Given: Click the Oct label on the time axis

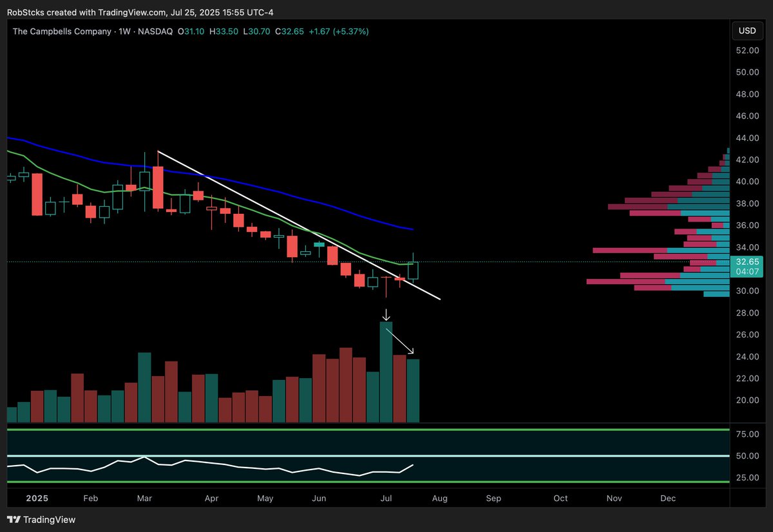Looking at the screenshot, I should pyautogui.click(x=560, y=499).
